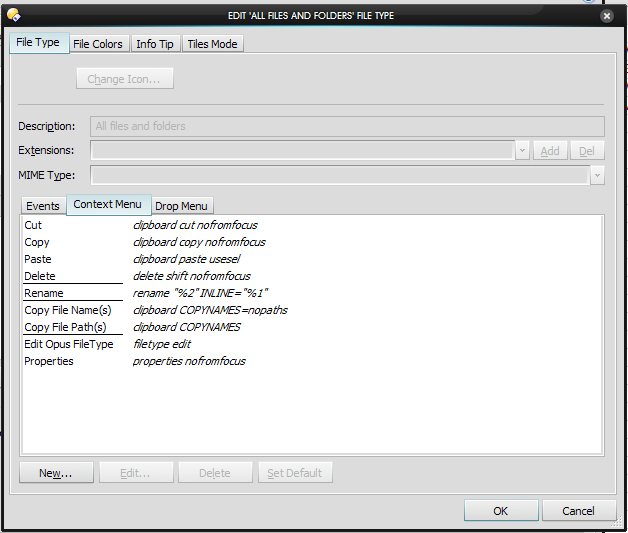Screen dimensions: 628x533
Task: Switch to the Events tab
Action: [x=43, y=206]
